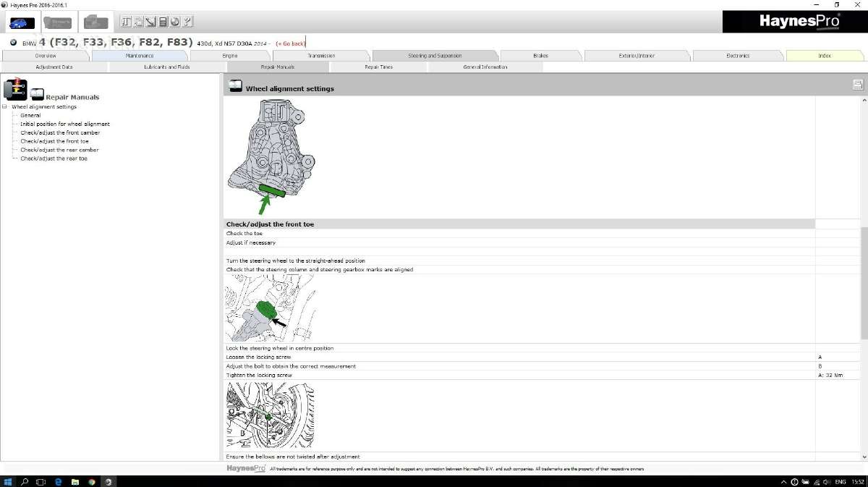This screenshot has height=487, width=868.
Task: Open the Index tab
Action: (x=825, y=56)
